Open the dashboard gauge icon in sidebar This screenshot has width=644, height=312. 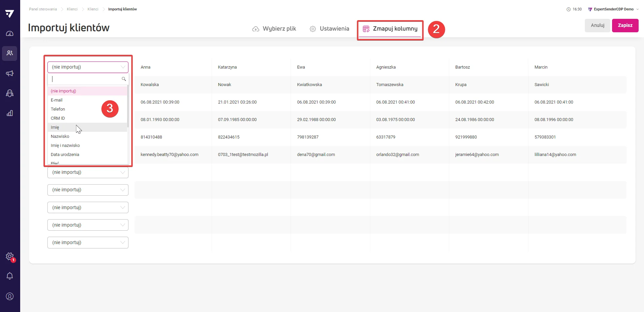tap(10, 34)
